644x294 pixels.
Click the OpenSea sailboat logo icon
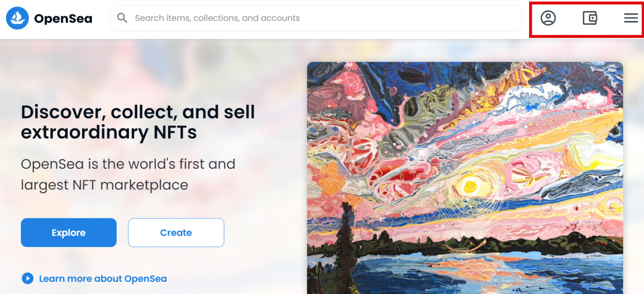[x=17, y=18]
